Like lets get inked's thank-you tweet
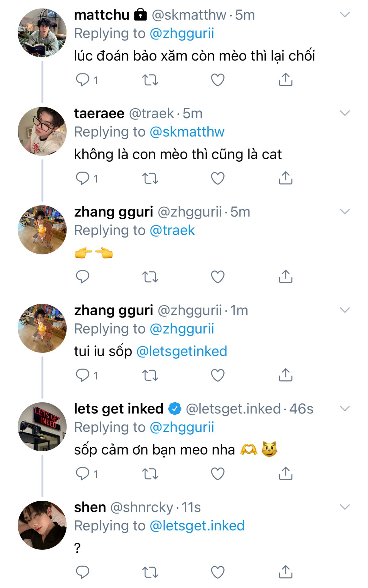Image resolution: width=368 pixels, height=588 pixels. point(218,474)
